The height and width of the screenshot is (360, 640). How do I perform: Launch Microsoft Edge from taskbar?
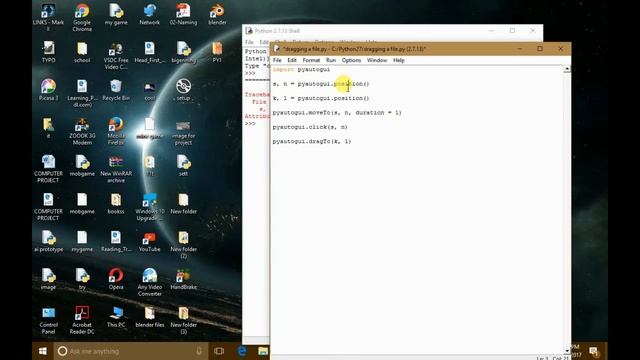click(242, 351)
